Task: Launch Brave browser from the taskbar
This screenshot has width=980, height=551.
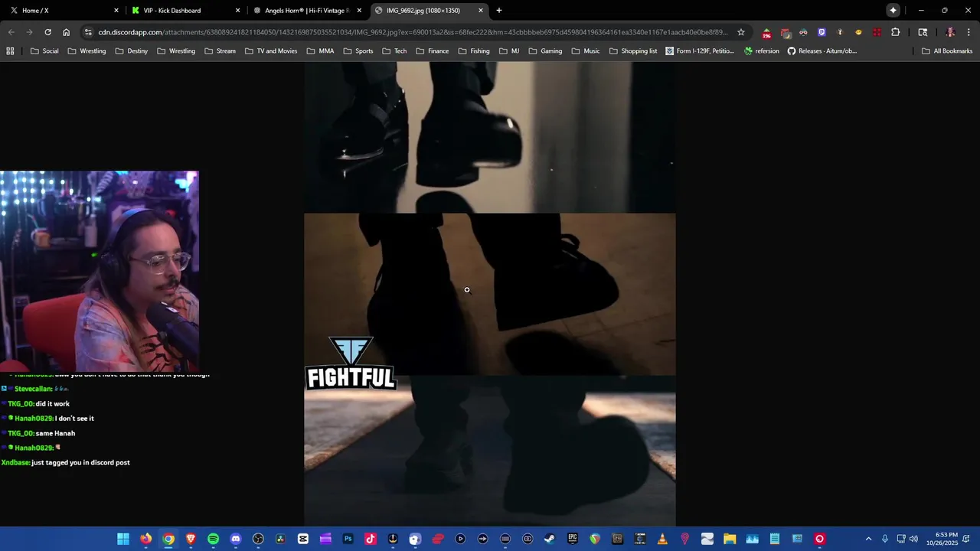Action: (x=191, y=539)
